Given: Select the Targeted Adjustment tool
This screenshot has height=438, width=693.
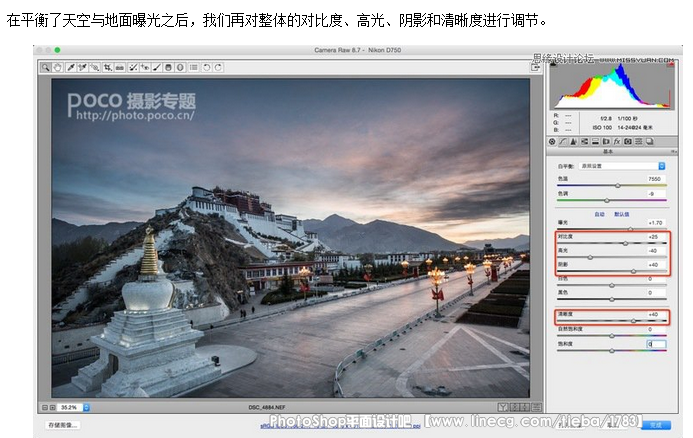Looking at the screenshot, I should click(x=95, y=67).
